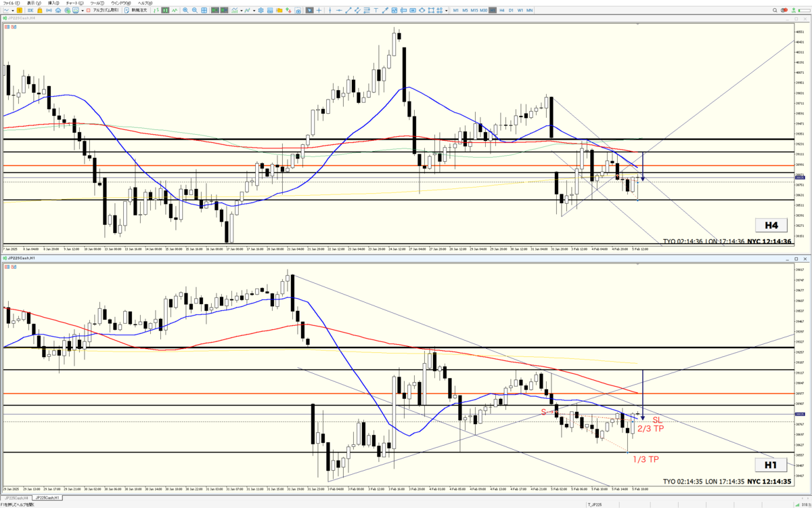
Task: Open the ファイル (File) menu
Action: (x=12, y=3)
